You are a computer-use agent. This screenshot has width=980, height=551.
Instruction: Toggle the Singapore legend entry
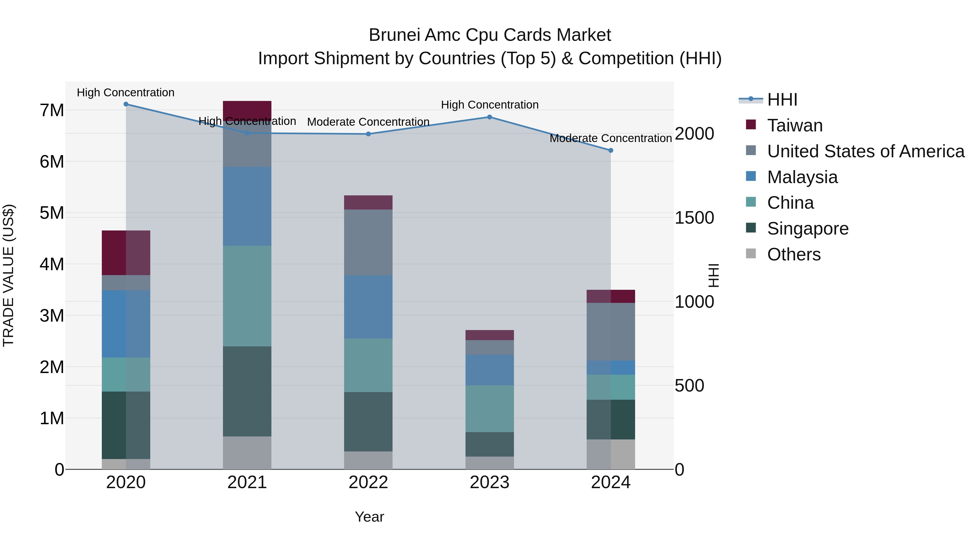click(x=797, y=229)
